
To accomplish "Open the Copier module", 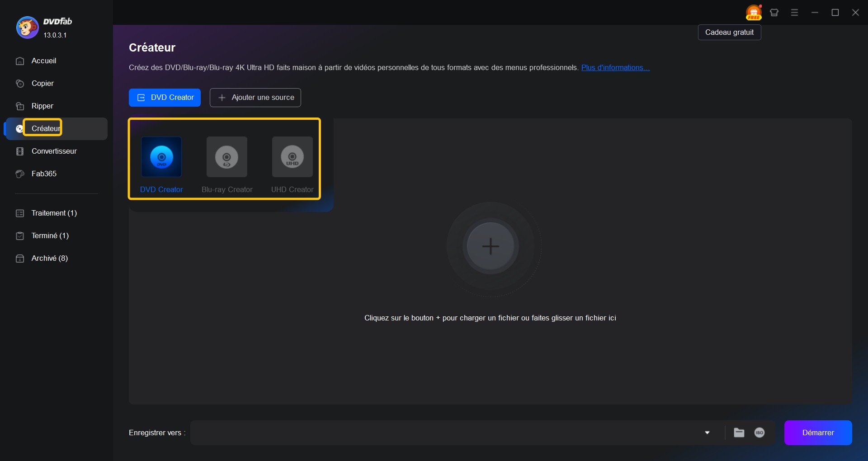I will (x=42, y=84).
